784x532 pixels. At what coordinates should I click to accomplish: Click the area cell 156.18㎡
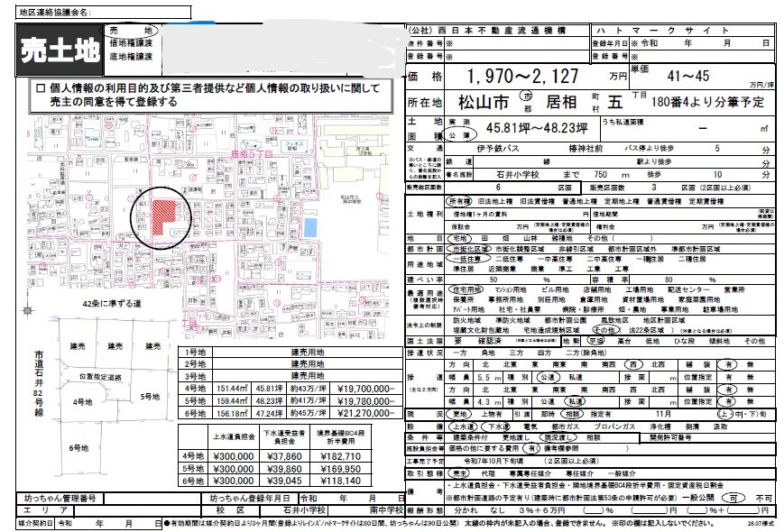point(233,413)
